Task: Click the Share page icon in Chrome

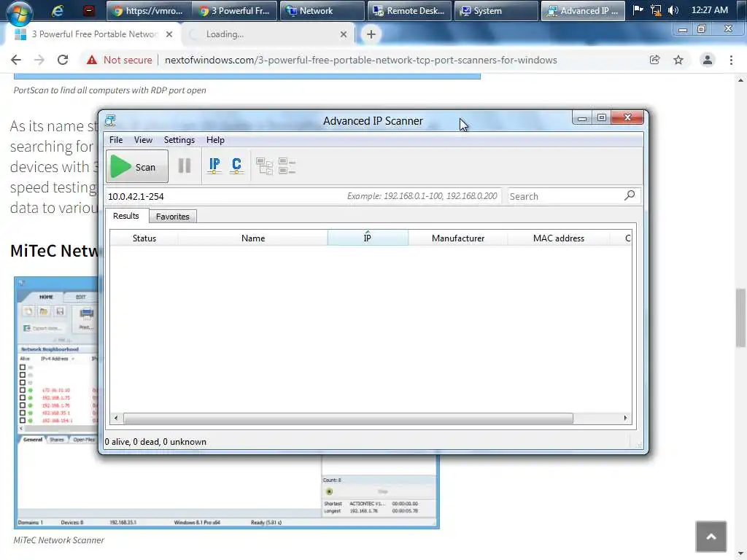Action: tap(654, 60)
